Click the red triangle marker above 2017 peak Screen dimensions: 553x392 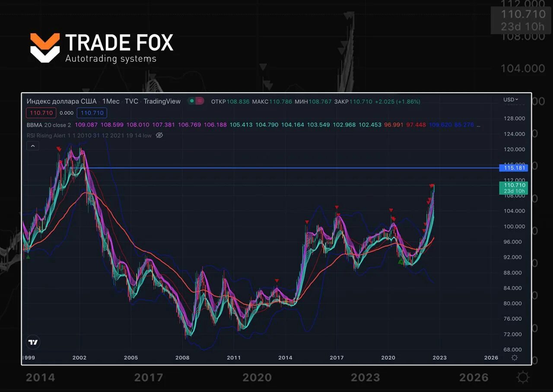(x=337, y=207)
